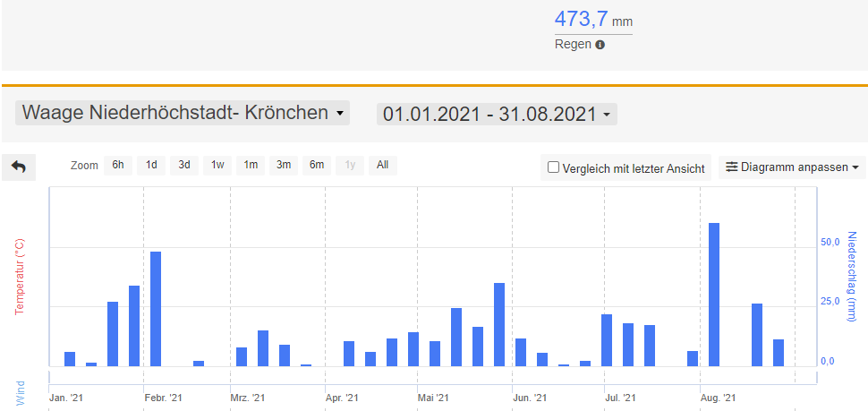Screen dimensions: 868x411
Task: Zoom chart to 6m
Action: tap(317, 165)
